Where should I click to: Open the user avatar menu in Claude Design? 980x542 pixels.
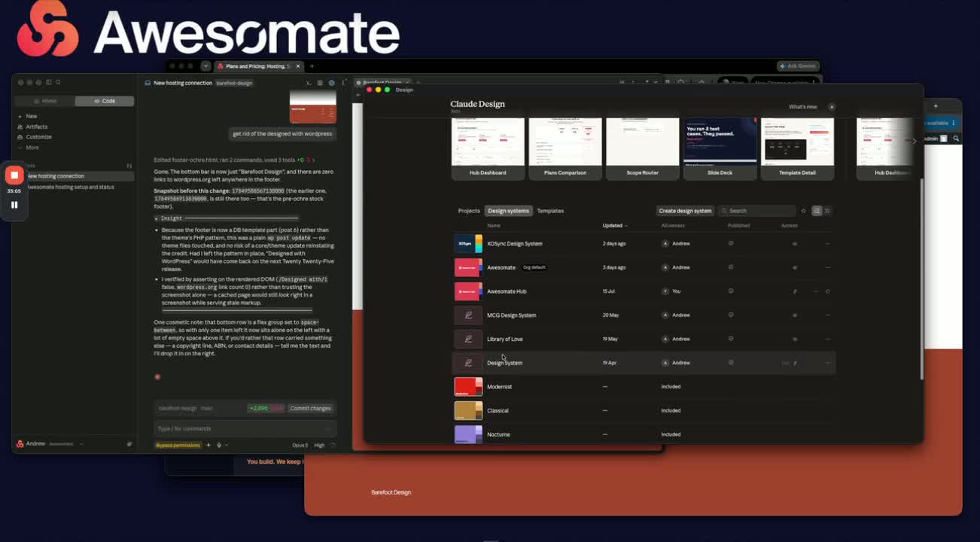click(x=832, y=107)
